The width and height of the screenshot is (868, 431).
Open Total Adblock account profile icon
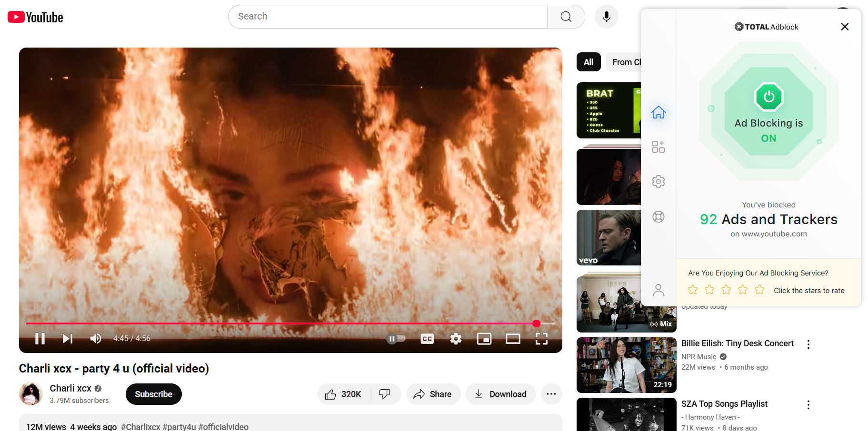tap(658, 290)
